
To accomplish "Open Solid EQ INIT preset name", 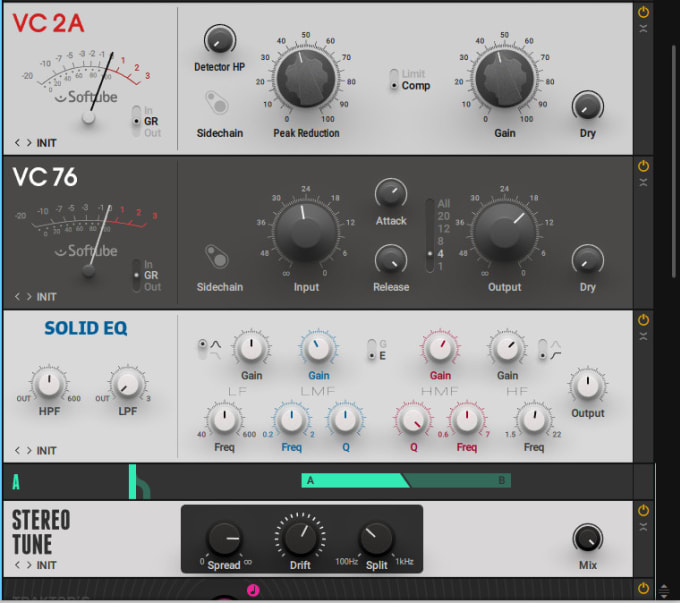I will (46, 451).
